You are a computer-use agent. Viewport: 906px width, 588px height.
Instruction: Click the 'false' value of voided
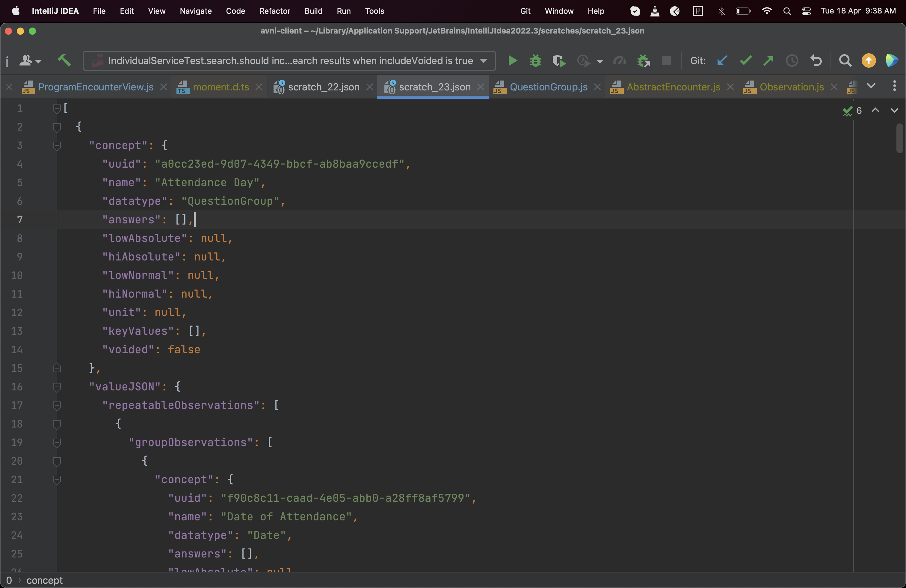(x=184, y=349)
